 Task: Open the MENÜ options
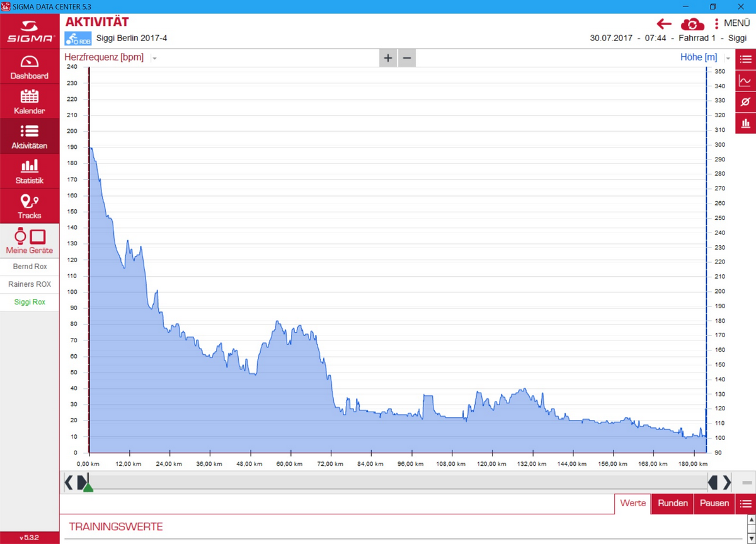[x=731, y=23]
